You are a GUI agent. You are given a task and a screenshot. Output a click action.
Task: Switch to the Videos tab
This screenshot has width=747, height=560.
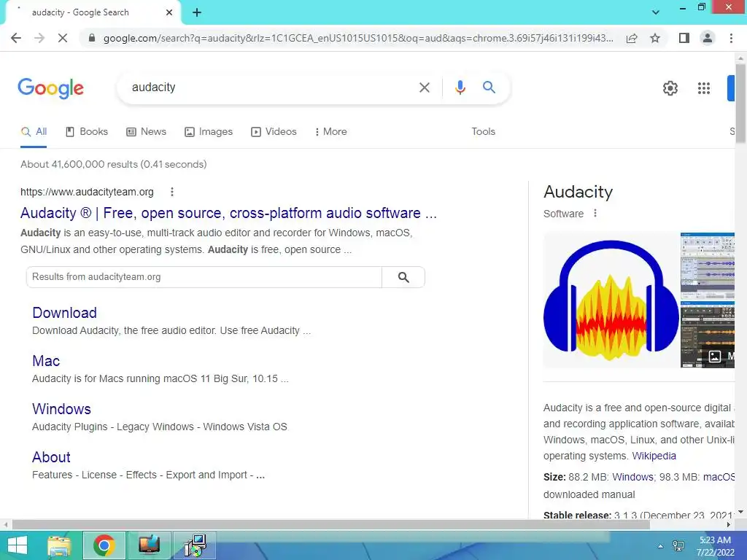[x=274, y=132]
